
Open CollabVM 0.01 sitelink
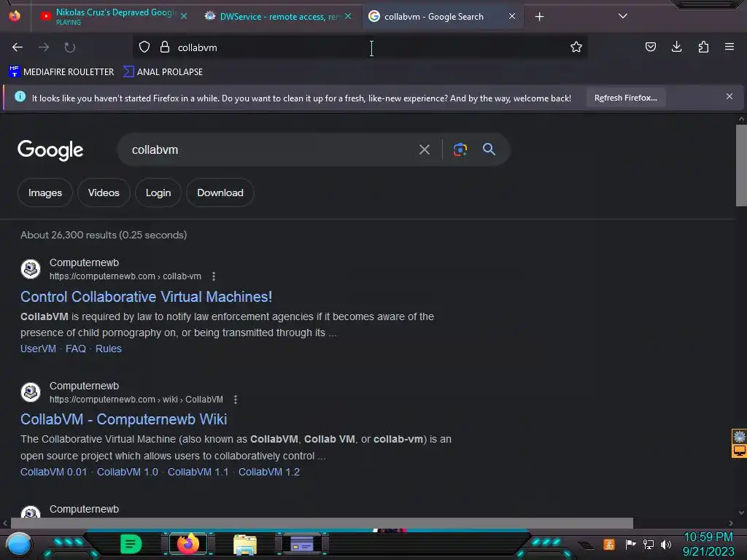[54, 472]
